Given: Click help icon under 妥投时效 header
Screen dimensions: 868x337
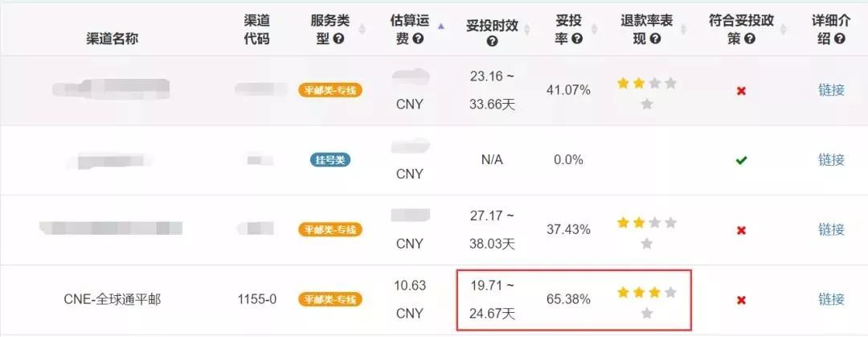Looking at the screenshot, I should tap(492, 42).
